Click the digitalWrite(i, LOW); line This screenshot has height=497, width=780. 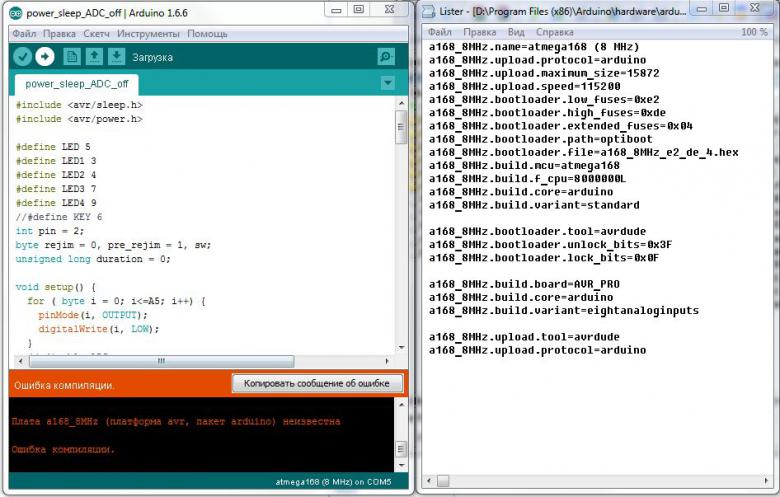pos(98,329)
